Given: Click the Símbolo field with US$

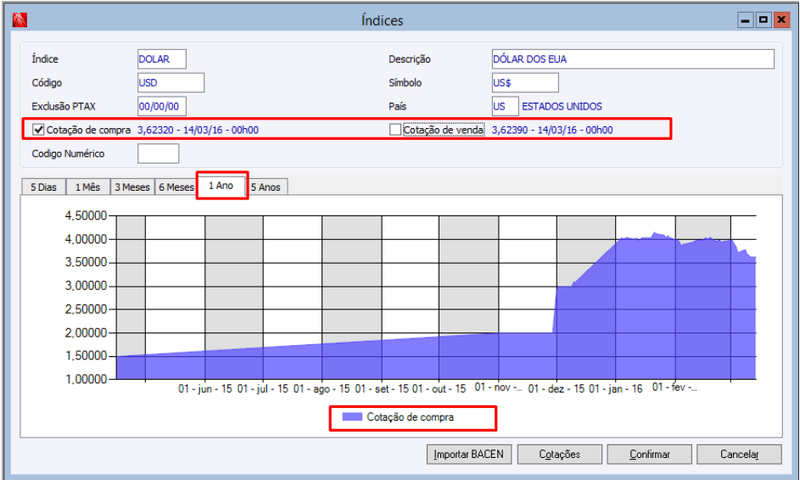Looking at the screenshot, I should pyautogui.click(x=525, y=83).
